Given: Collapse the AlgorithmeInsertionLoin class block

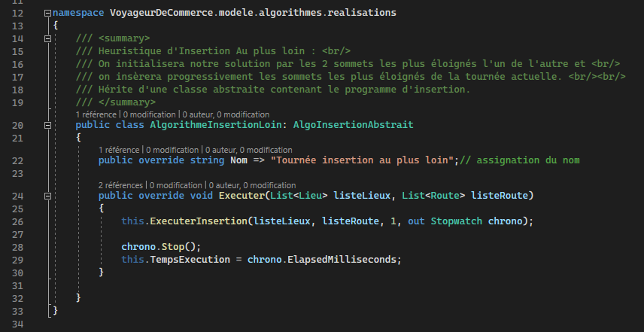Looking at the screenshot, I should point(48,125).
